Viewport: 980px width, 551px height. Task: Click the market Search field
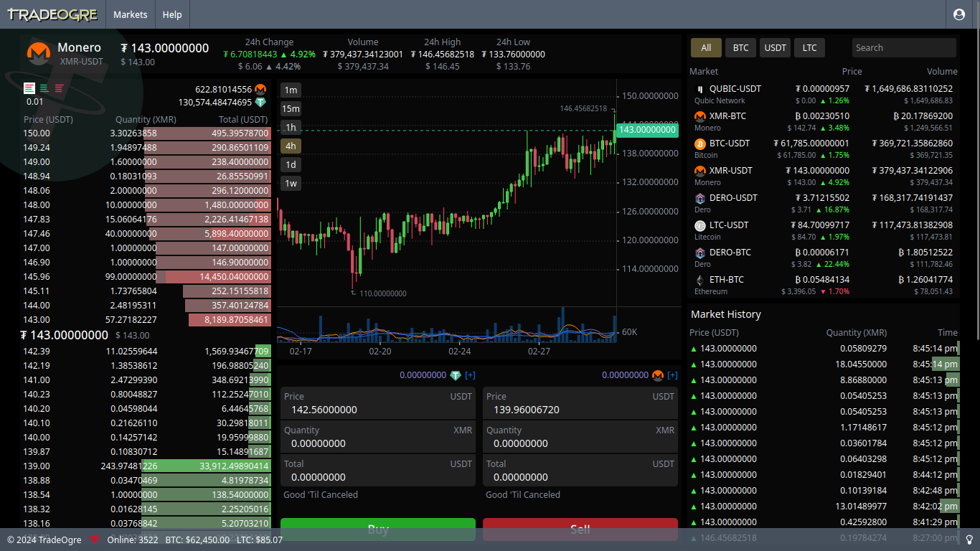[x=904, y=48]
